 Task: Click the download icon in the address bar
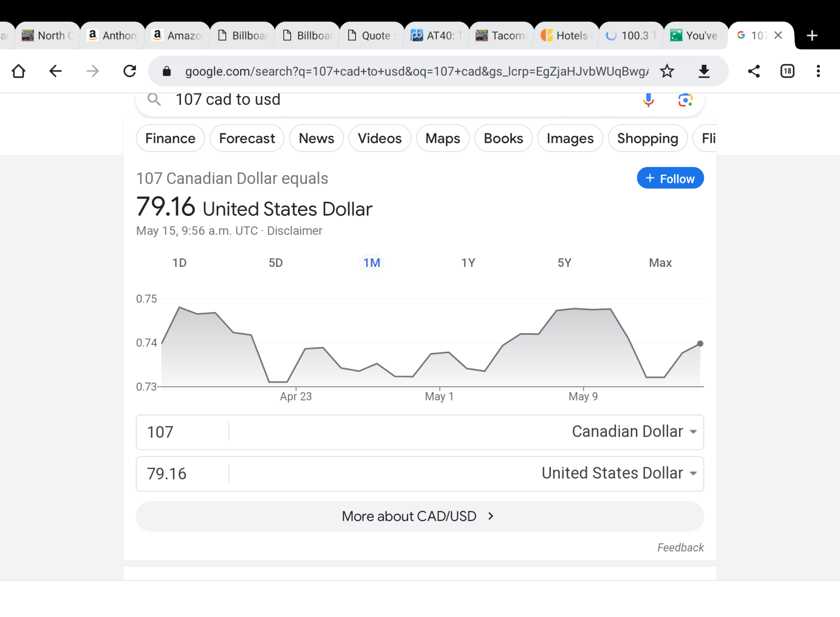point(704,71)
